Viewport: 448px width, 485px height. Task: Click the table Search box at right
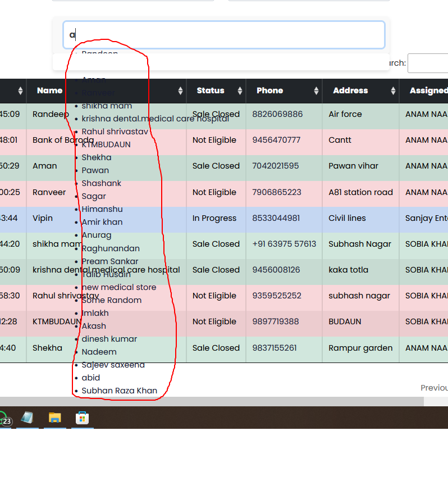pos(428,63)
